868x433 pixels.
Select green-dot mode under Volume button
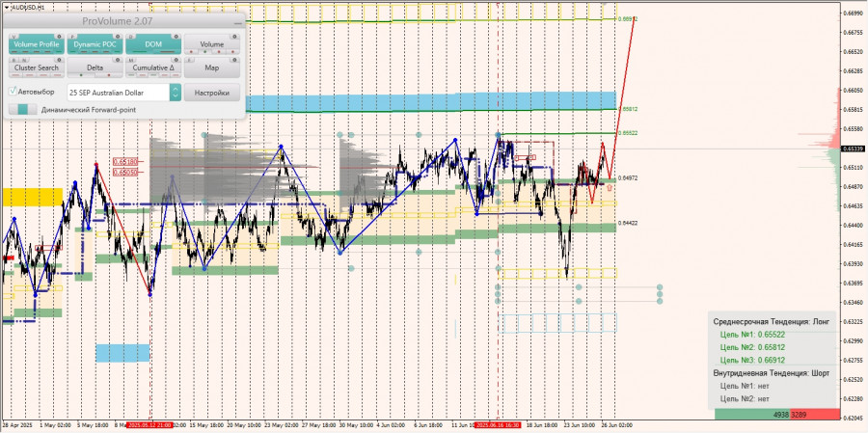click(x=204, y=51)
